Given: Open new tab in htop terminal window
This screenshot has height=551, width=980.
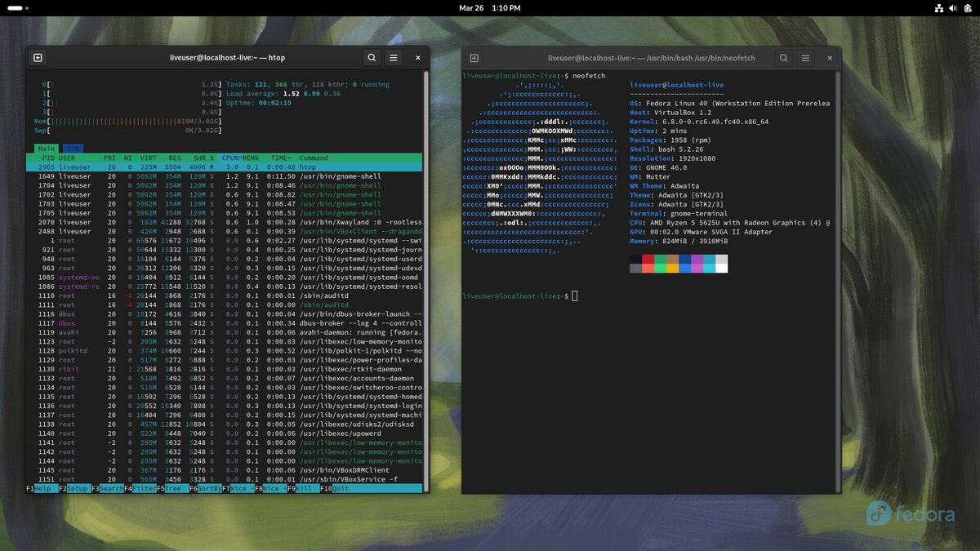Looking at the screenshot, I should [38, 58].
